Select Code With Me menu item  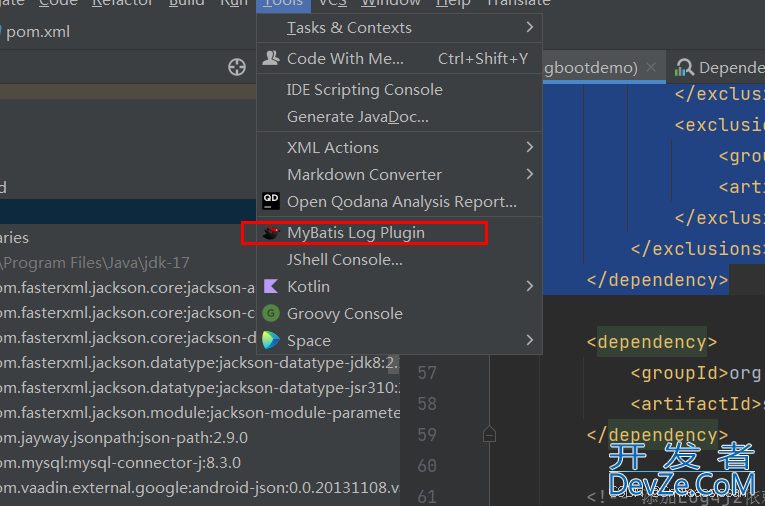click(x=399, y=59)
